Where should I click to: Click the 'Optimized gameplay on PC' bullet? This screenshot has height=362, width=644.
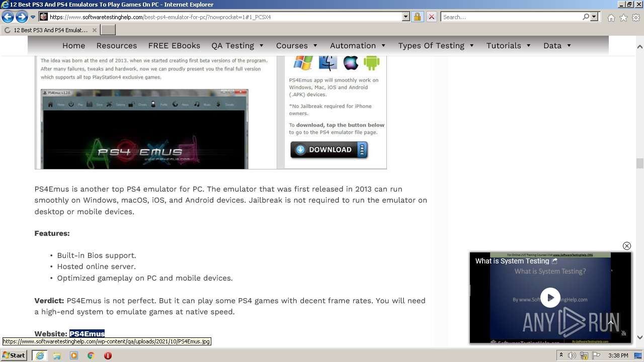click(145, 278)
